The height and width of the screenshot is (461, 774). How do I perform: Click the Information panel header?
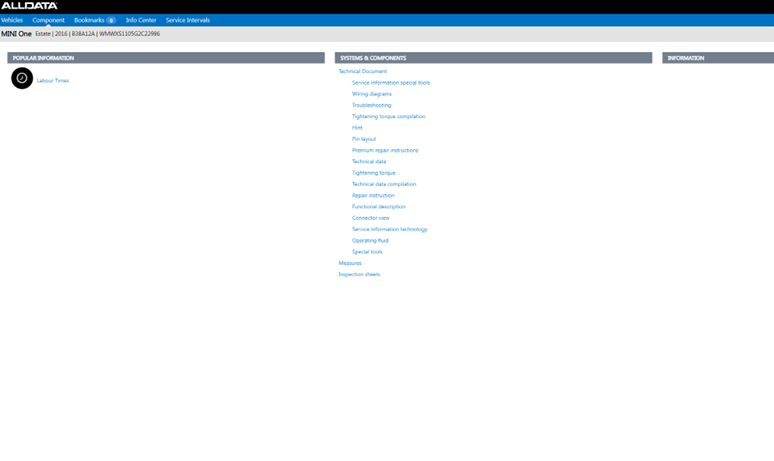click(x=718, y=58)
